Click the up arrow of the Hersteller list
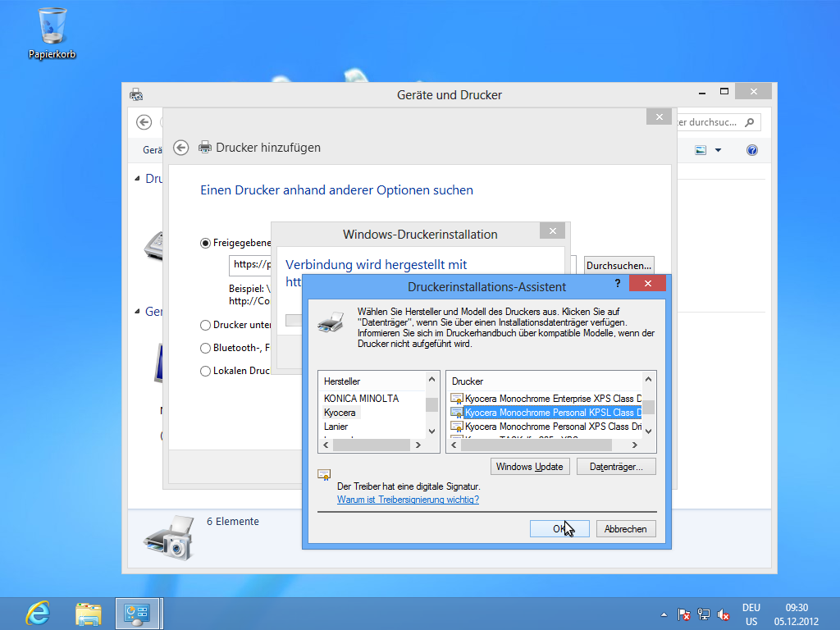 pos(431,379)
